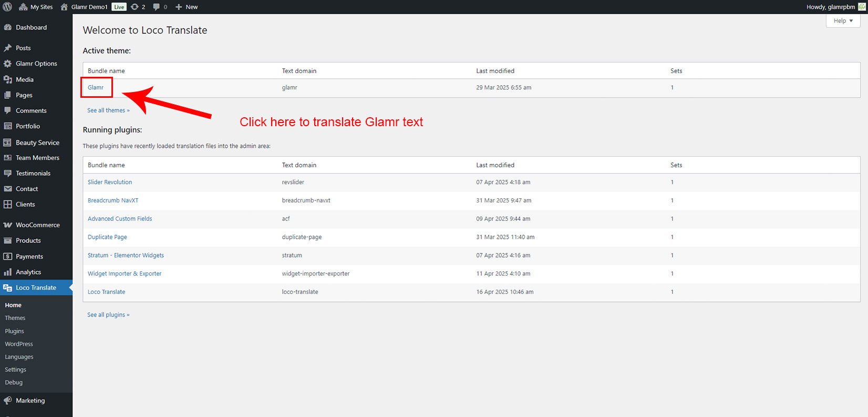Viewport: 868px width, 417px height.
Task: Click the Team Members icon
Action: pos(8,158)
